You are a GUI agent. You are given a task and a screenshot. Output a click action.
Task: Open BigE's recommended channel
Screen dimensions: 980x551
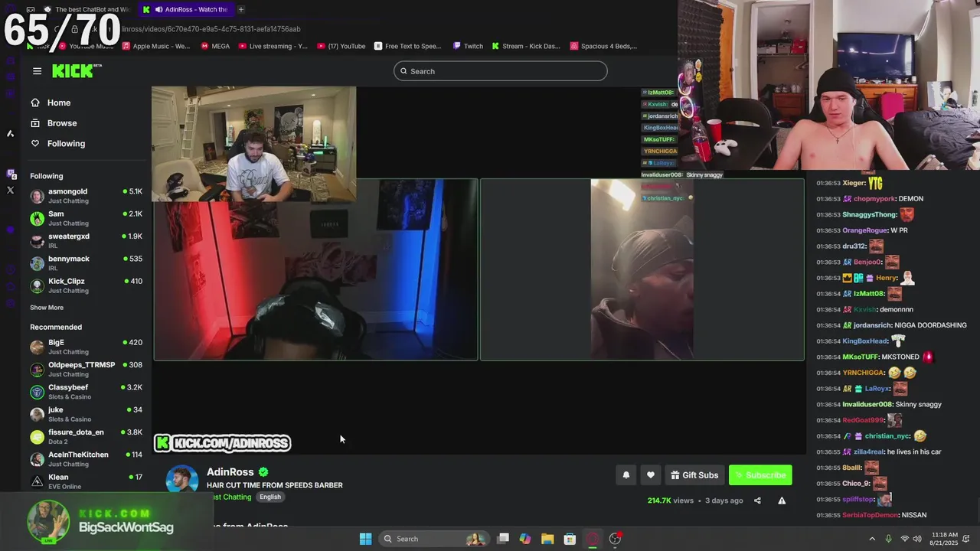coord(86,347)
